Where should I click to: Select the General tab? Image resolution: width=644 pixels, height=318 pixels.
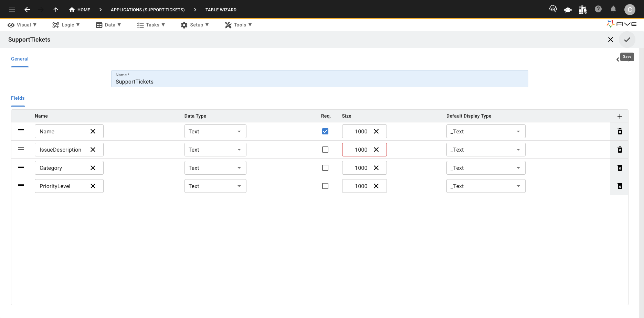20,59
